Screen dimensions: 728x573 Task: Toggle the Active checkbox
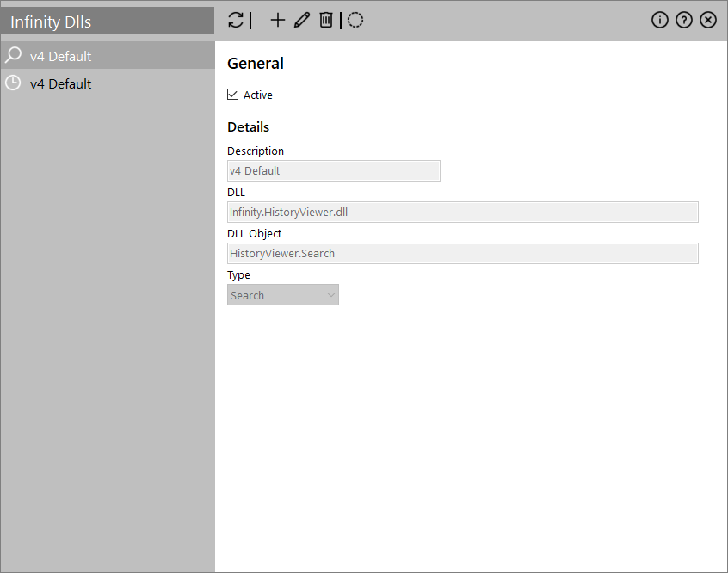[232, 95]
